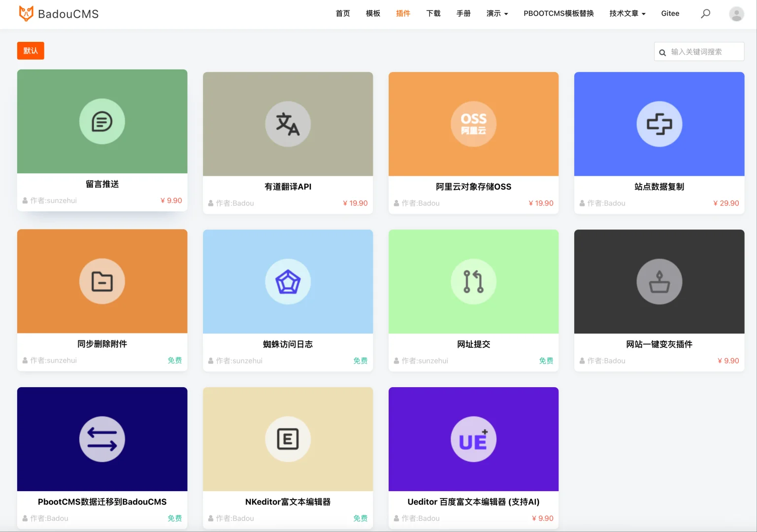Click the 有道翻译API translation icon

(x=288, y=124)
